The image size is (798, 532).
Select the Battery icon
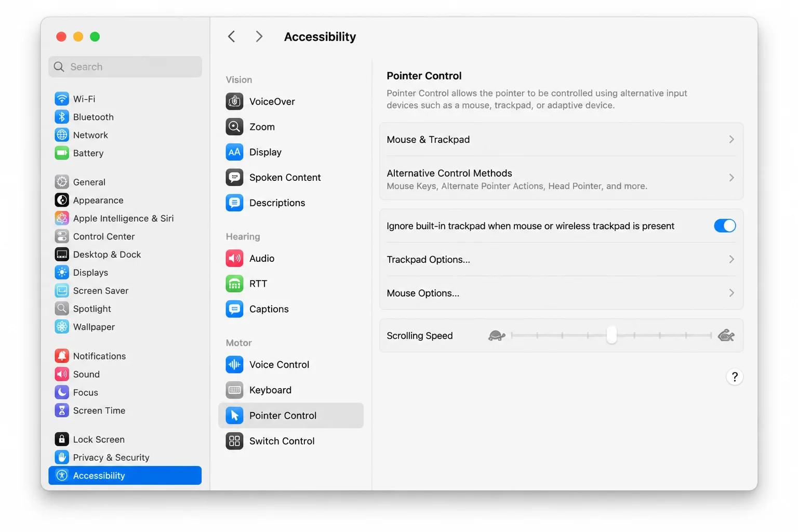62,153
